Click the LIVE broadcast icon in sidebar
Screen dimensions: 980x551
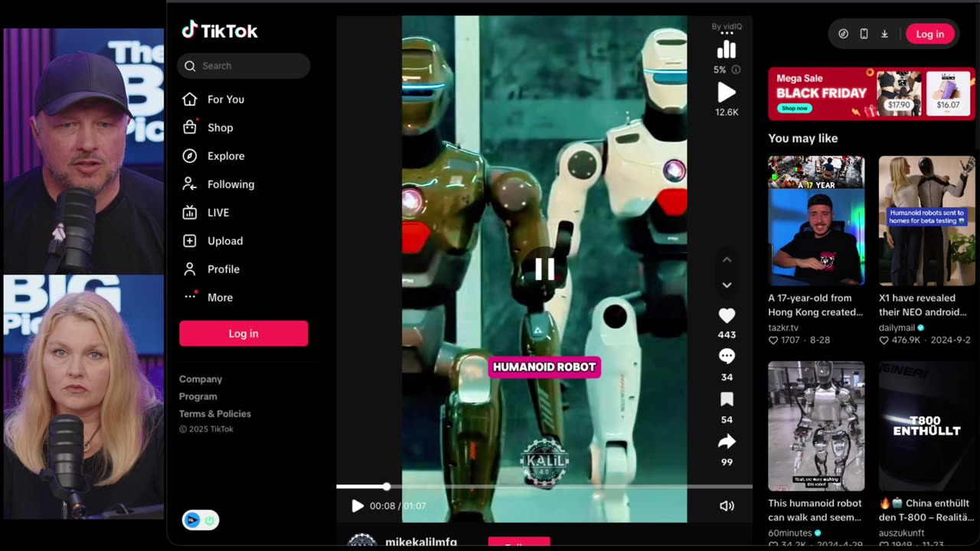190,213
